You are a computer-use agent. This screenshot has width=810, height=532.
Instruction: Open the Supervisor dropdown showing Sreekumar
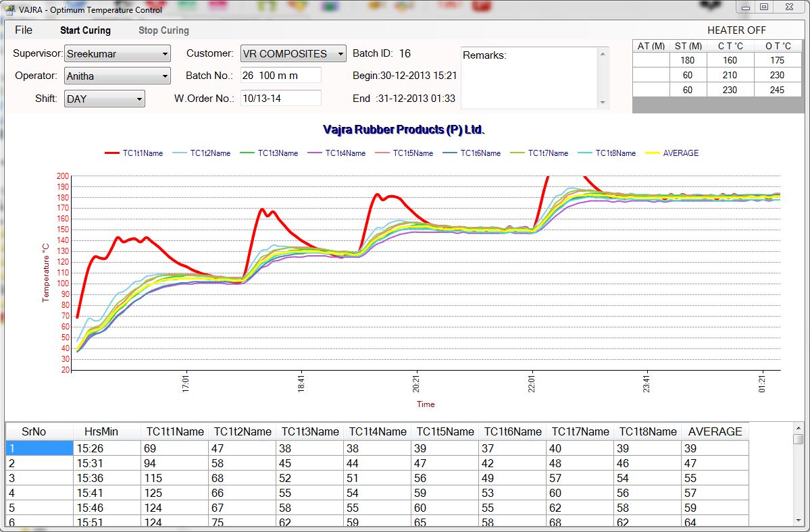pyautogui.click(x=118, y=54)
